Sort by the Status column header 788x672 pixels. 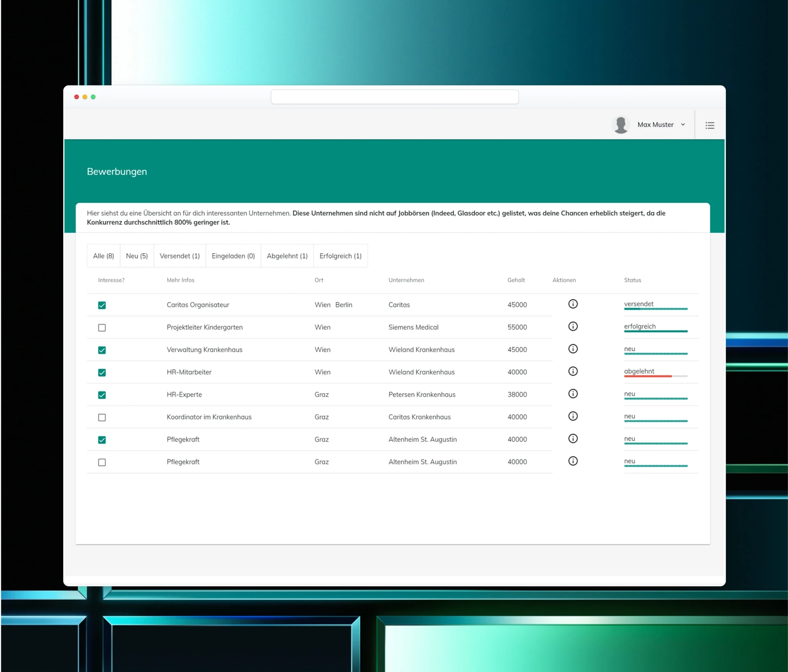(x=632, y=280)
